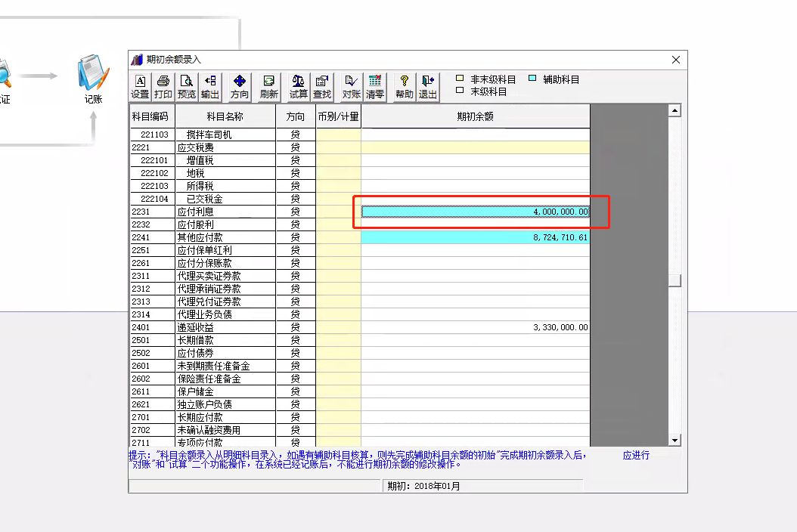Click account code 2401
The image size is (797, 532).
pos(141,327)
